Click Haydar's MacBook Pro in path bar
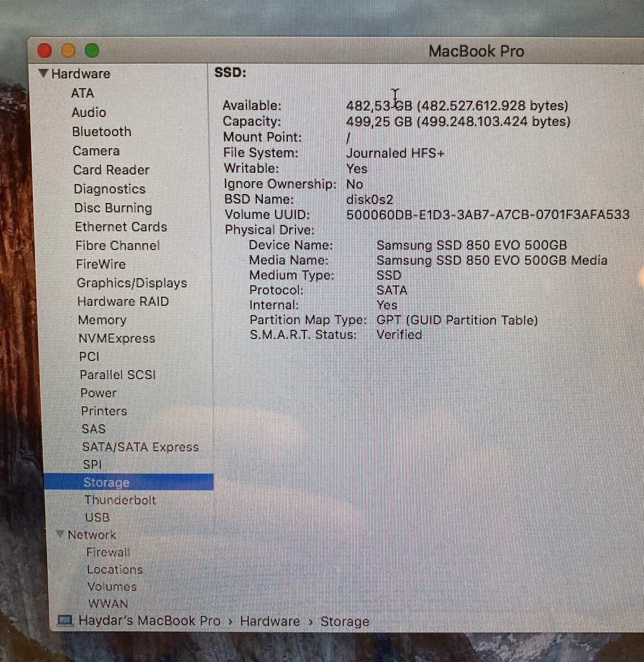 149,621
